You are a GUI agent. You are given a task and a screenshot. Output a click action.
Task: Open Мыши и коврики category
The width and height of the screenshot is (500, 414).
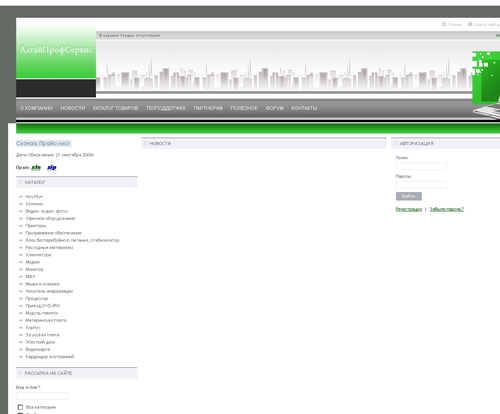pos(42,284)
